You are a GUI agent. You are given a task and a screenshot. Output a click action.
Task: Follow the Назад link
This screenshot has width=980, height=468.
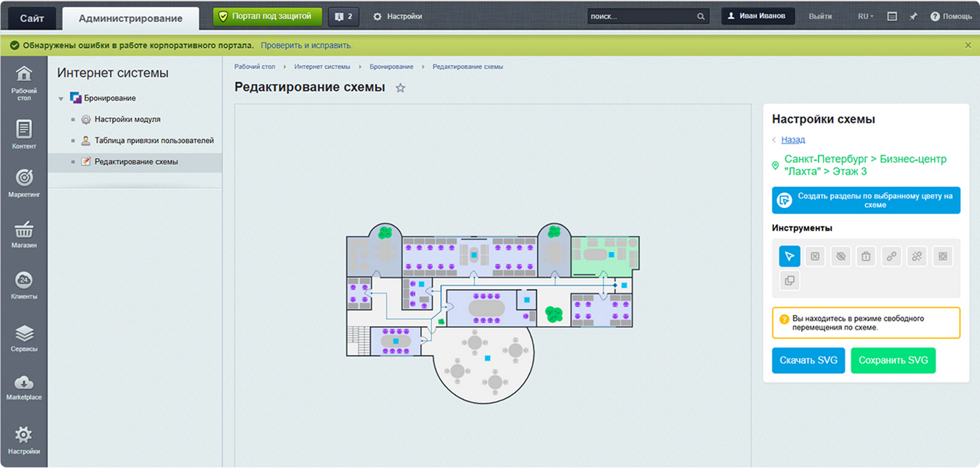793,140
